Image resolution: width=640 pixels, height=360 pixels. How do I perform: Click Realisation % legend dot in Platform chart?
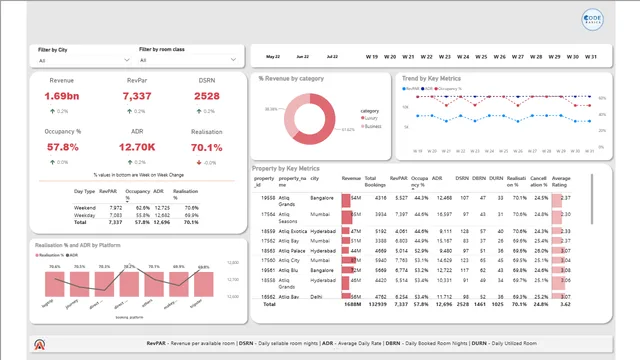(x=37, y=255)
